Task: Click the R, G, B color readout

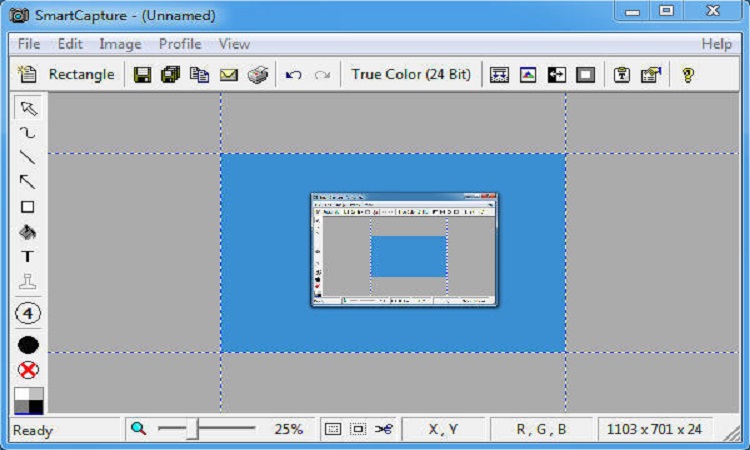Action: coord(541,429)
